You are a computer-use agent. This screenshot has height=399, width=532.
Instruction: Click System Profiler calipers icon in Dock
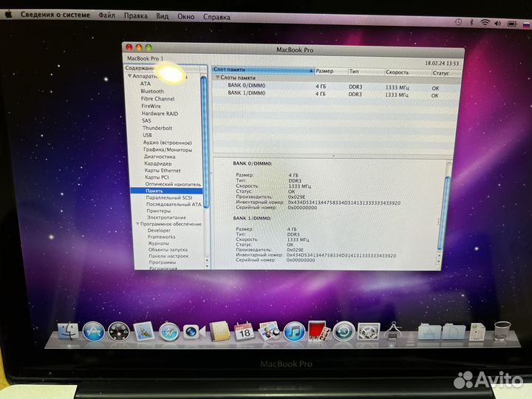(x=394, y=330)
